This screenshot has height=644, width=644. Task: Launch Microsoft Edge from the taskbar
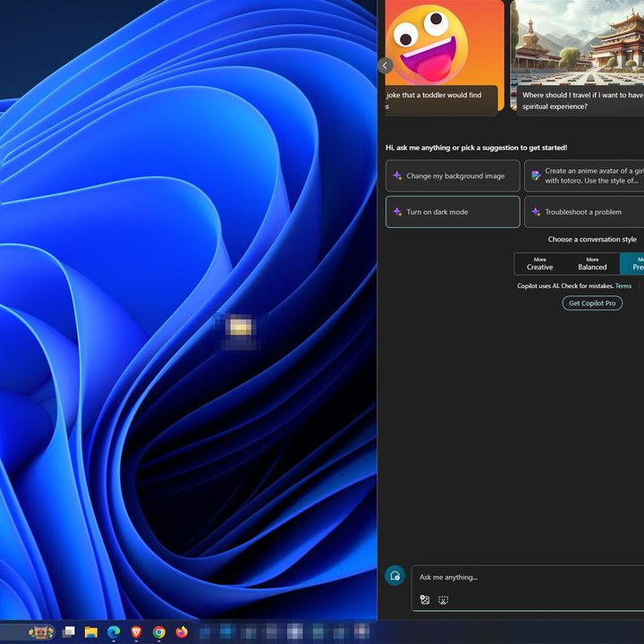(x=114, y=631)
